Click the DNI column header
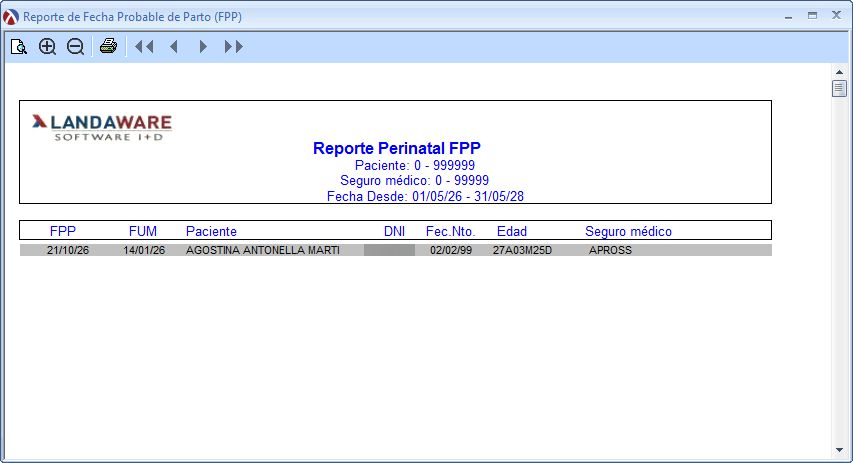Image resolution: width=853 pixels, height=463 pixels. pos(394,231)
